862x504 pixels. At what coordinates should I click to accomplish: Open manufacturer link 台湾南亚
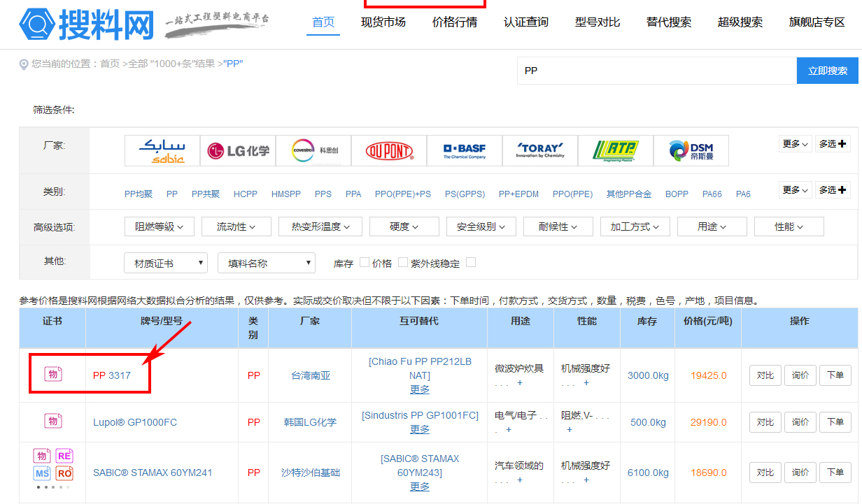[x=311, y=375]
